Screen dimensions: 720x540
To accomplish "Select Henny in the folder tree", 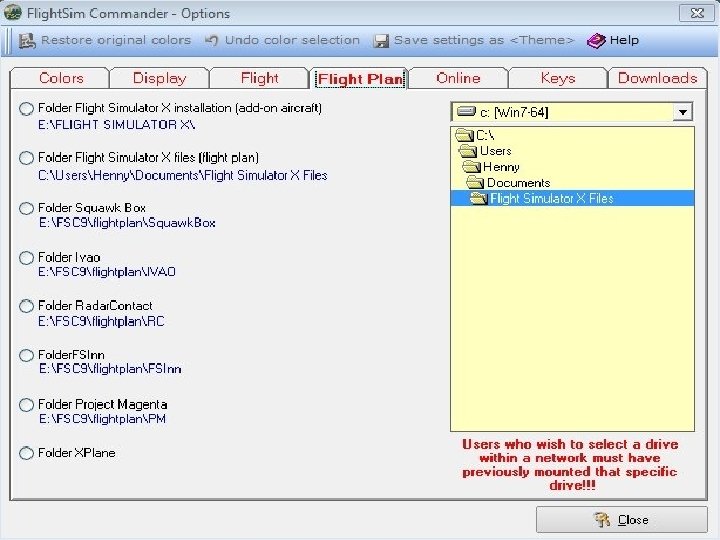I will [501, 166].
